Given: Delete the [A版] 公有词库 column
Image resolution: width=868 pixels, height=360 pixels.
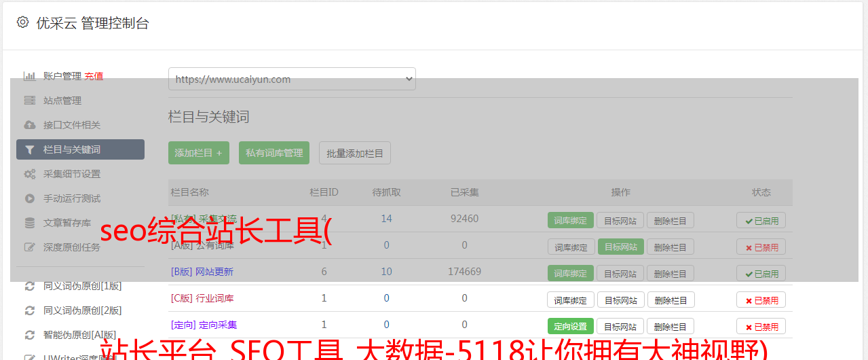Looking at the screenshot, I should pos(671,247).
